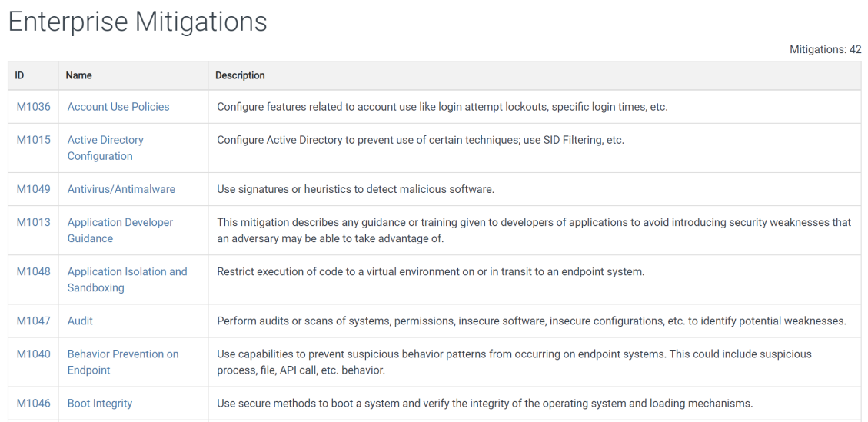This screenshot has height=422, width=868.
Task: Click the Description column header
Action: 240,75
